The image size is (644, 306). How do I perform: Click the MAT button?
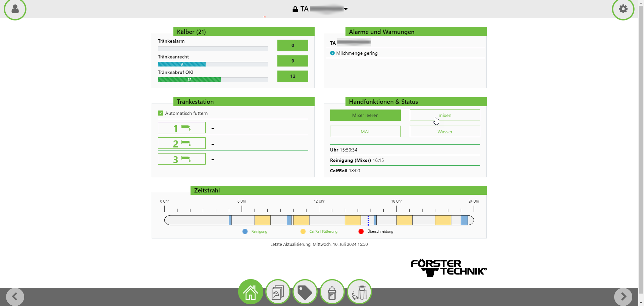pos(365,132)
